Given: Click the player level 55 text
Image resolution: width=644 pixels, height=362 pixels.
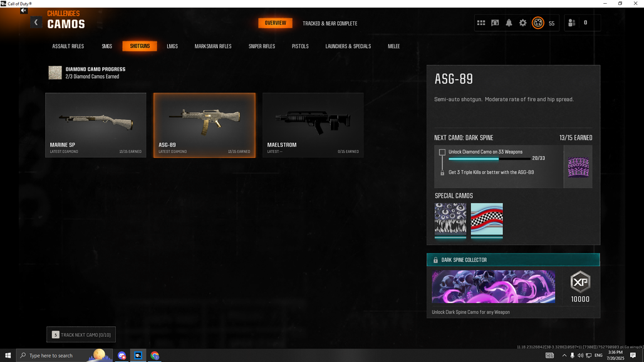Looking at the screenshot, I should 551,24.
